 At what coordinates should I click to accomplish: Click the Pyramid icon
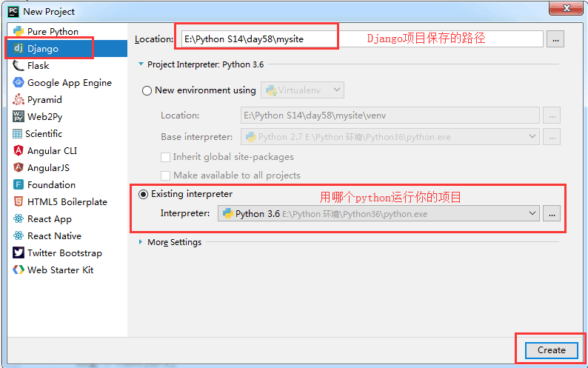19,100
